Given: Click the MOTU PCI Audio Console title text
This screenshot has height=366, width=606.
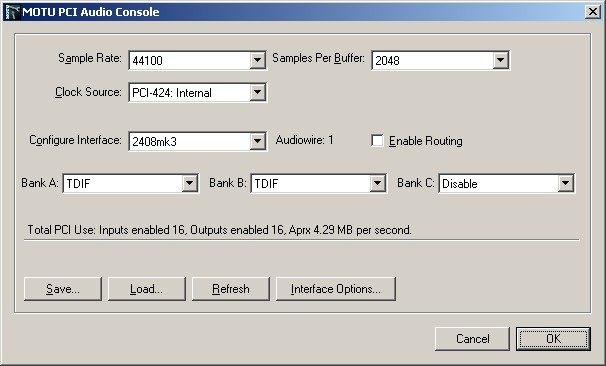Looking at the screenshot, I should click(91, 12).
